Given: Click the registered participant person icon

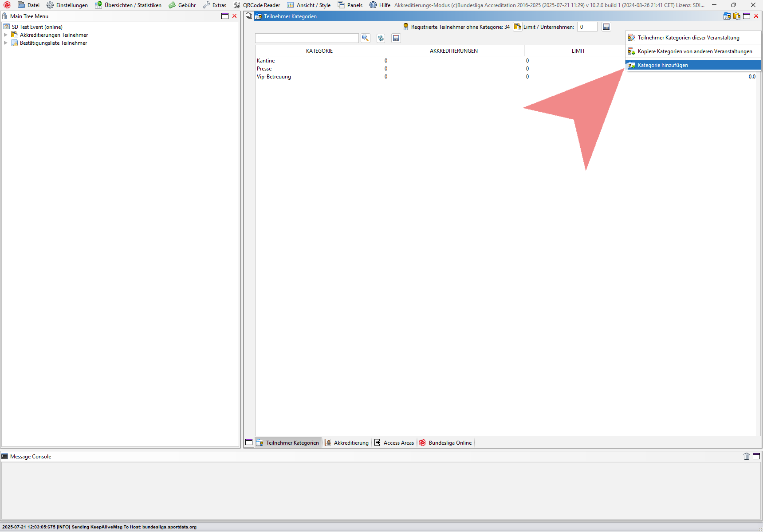Looking at the screenshot, I should 406,27.
